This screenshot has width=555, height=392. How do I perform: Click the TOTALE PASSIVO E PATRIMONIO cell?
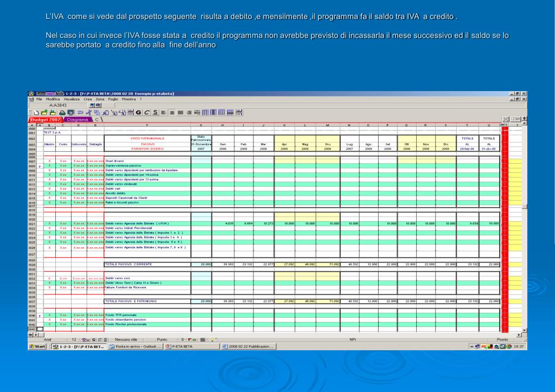tap(147, 301)
